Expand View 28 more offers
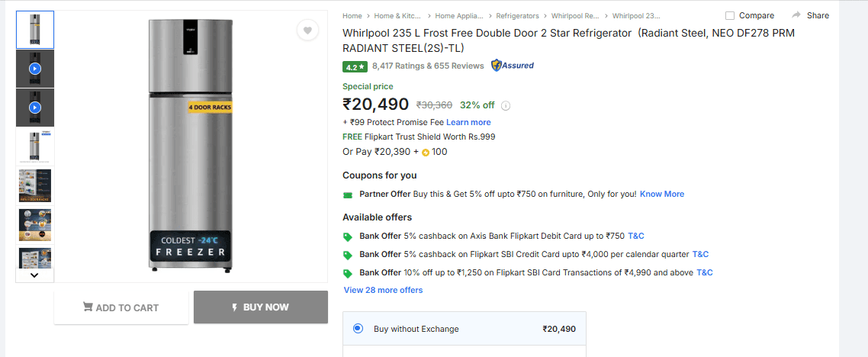 click(383, 290)
